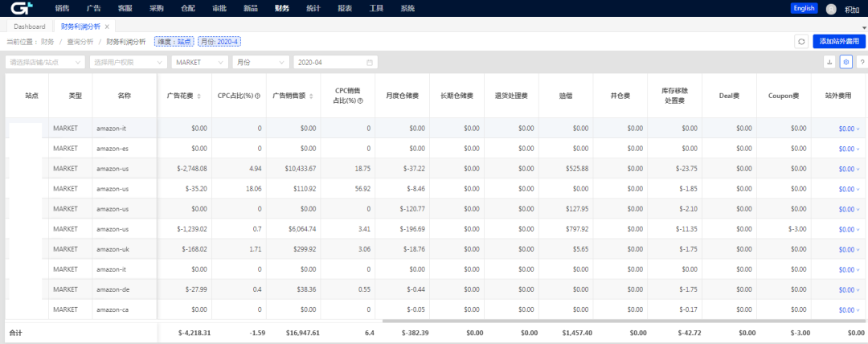Open the 新品 menu

(x=250, y=8)
